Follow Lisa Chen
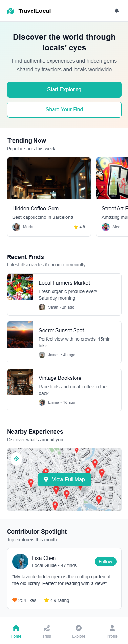Image resolution: width=128 pixels, height=644 pixels. pos(105,562)
